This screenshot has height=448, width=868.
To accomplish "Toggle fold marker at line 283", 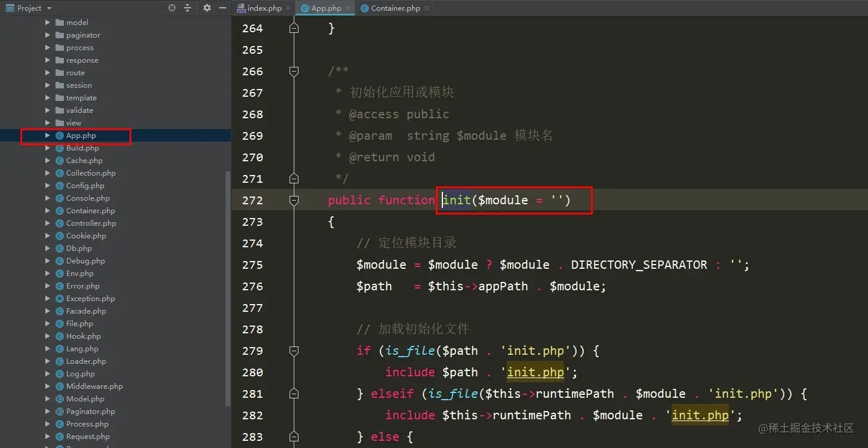I will click(294, 437).
